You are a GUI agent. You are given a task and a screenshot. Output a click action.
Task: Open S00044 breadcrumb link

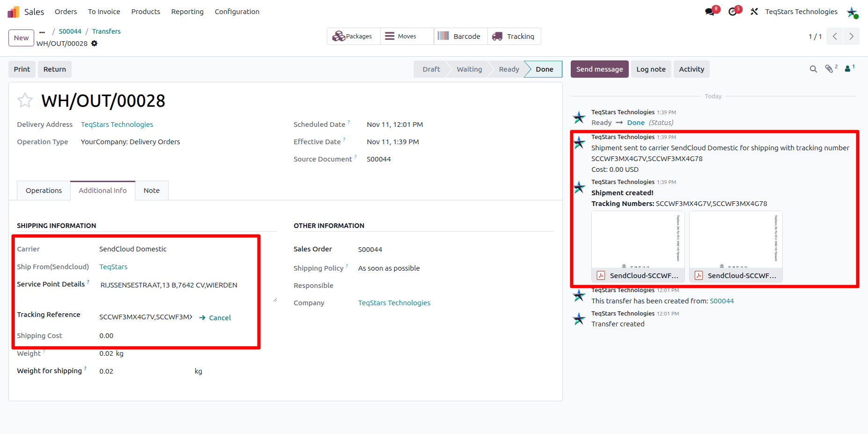point(70,31)
